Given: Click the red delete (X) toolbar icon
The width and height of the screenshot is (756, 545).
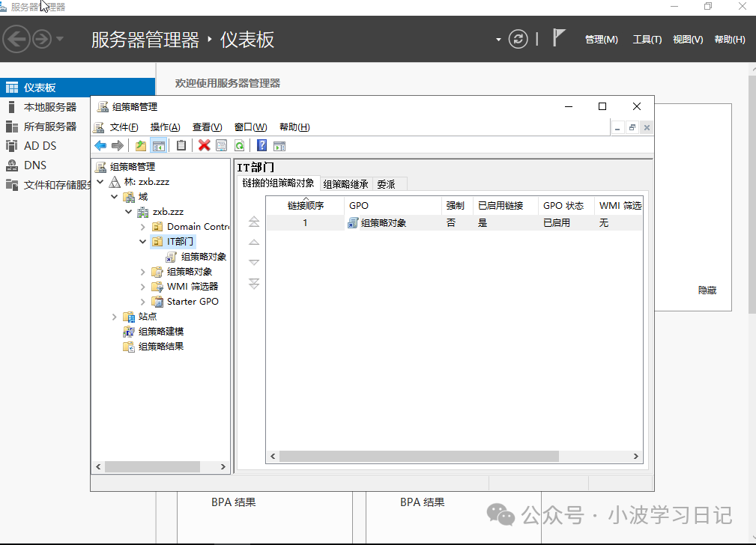Looking at the screenshot, I should coord(203,145).
